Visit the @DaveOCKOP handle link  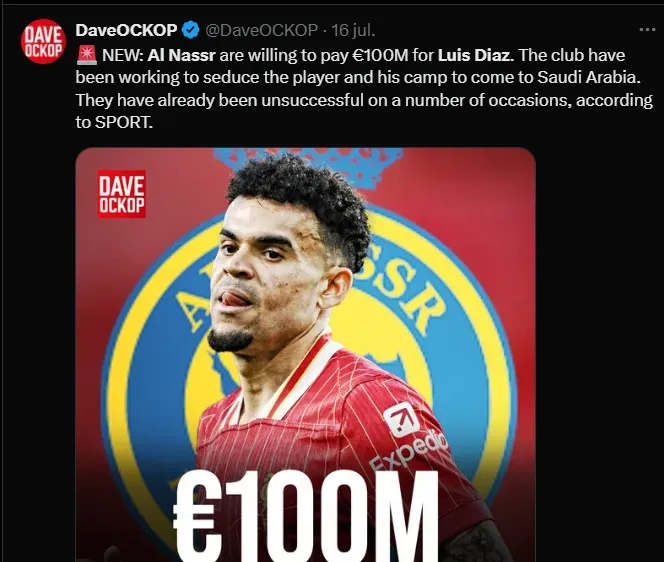tap(261, 30)
